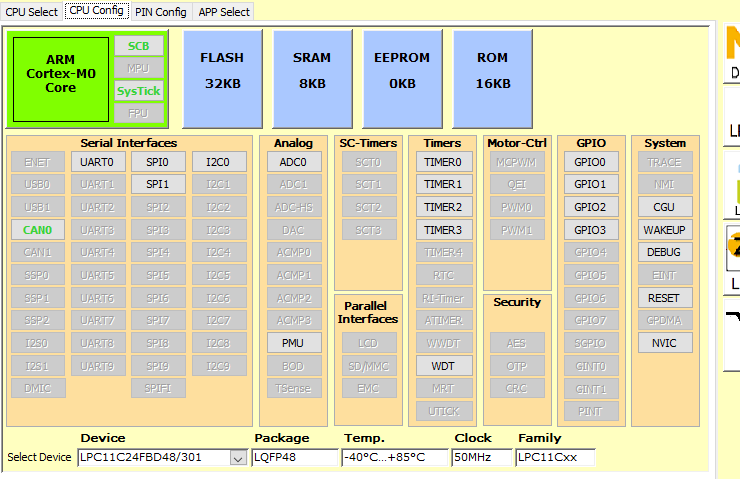Click the greyed-out UART1 button
Image resolution: width=740 pixels, height=479 pixels.
click(x=98, y=184)
